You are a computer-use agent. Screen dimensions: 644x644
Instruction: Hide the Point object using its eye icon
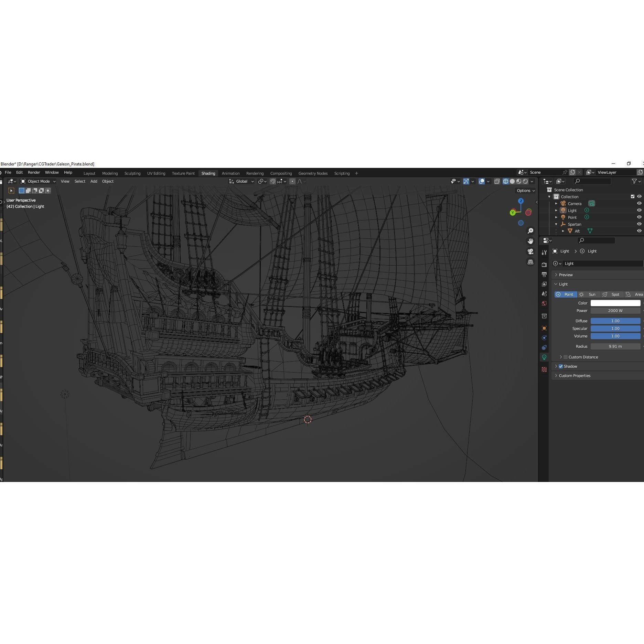pos(639,217)
